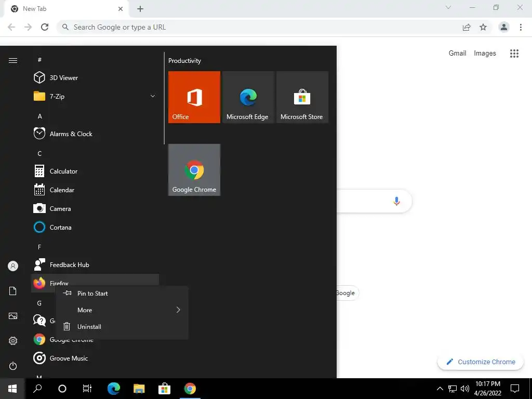This screenshot has height=399, width=532.
Task: Open the user account icon in Start
Action: (x=13, y=266)
